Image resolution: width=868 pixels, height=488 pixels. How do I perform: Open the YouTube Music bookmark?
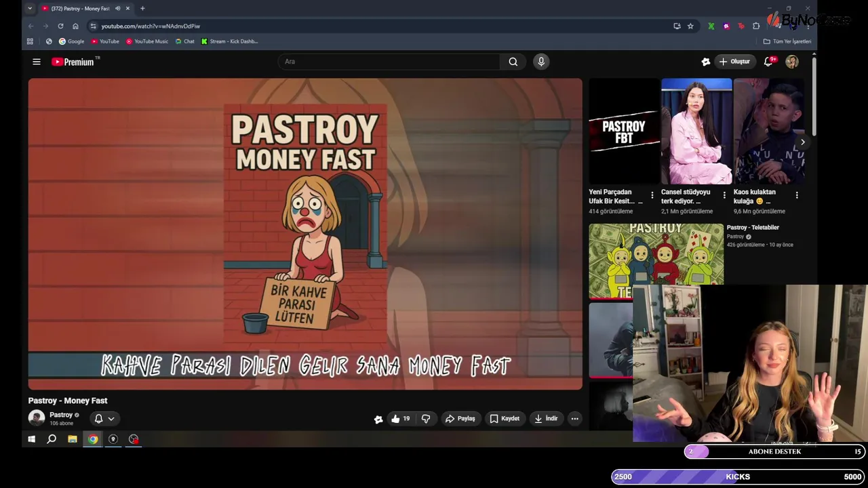pos(147,41)
